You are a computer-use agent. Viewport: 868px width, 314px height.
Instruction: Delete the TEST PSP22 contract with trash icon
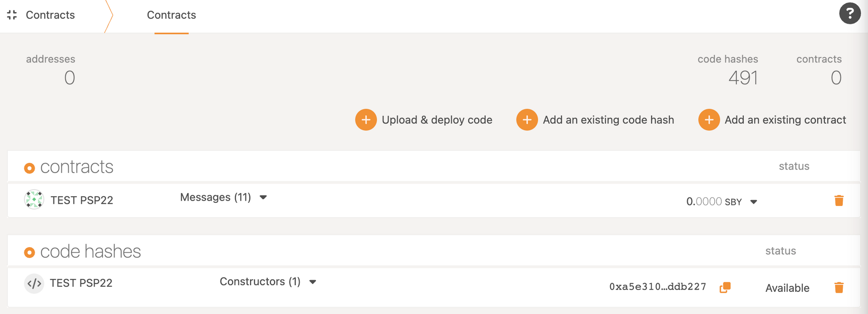coord(838,201)
